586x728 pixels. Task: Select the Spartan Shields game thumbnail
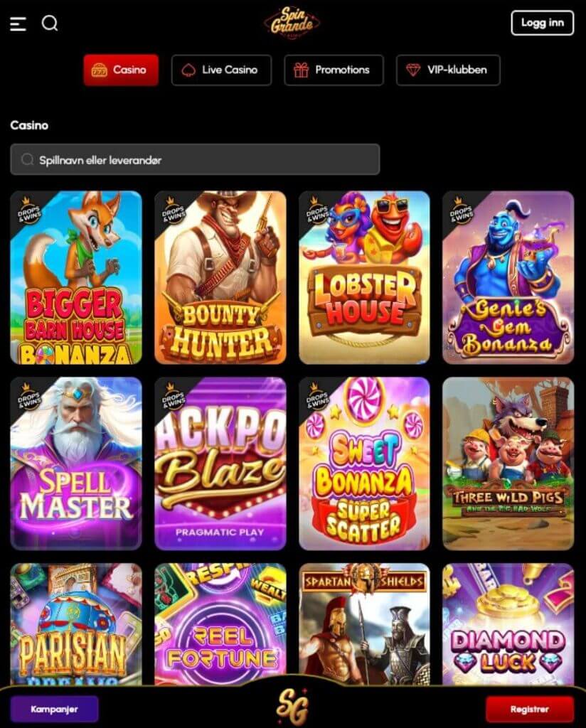(x=365, y=624)
